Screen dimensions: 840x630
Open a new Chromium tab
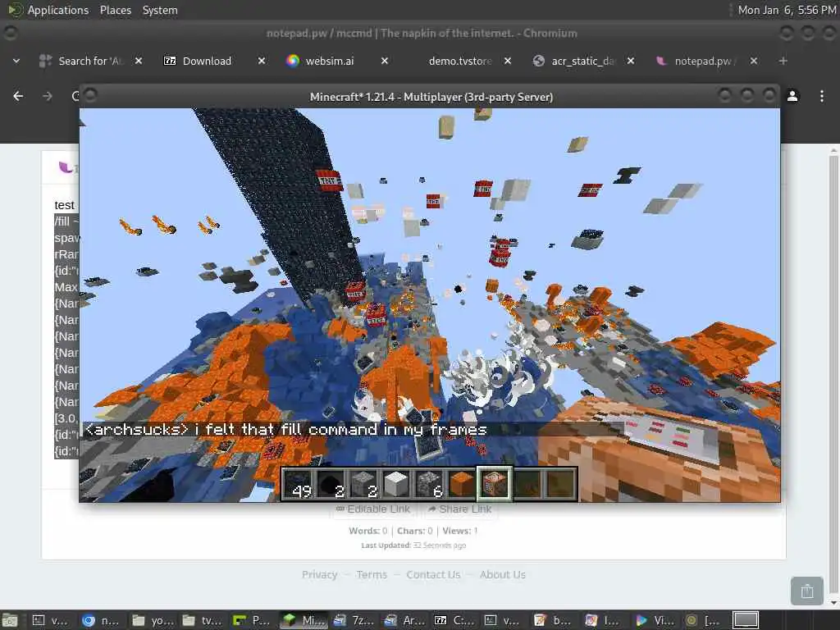[783, 61]
